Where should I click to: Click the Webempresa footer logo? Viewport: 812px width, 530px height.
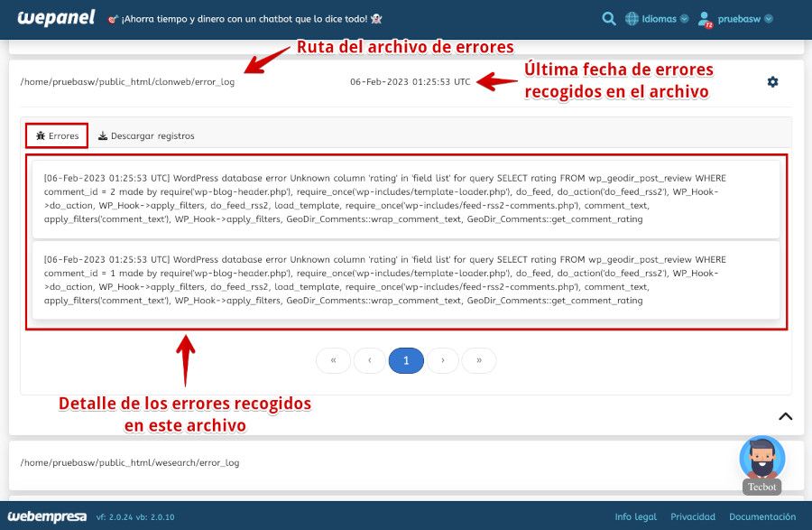(x=47, y=516)
